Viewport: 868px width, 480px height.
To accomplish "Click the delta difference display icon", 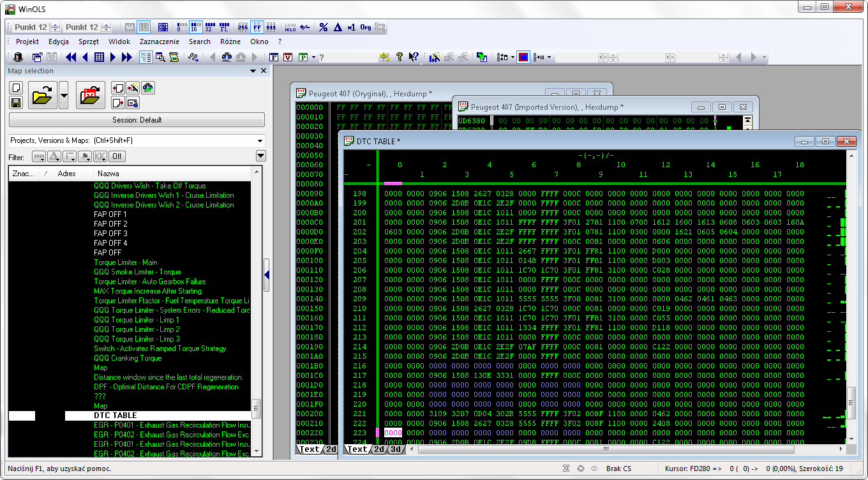I will (337, 27).
